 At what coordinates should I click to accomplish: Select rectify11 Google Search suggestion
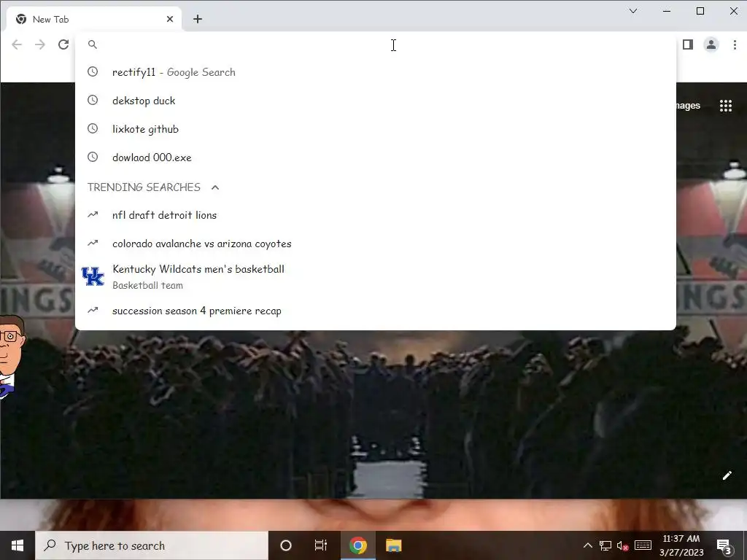(376, 72)
